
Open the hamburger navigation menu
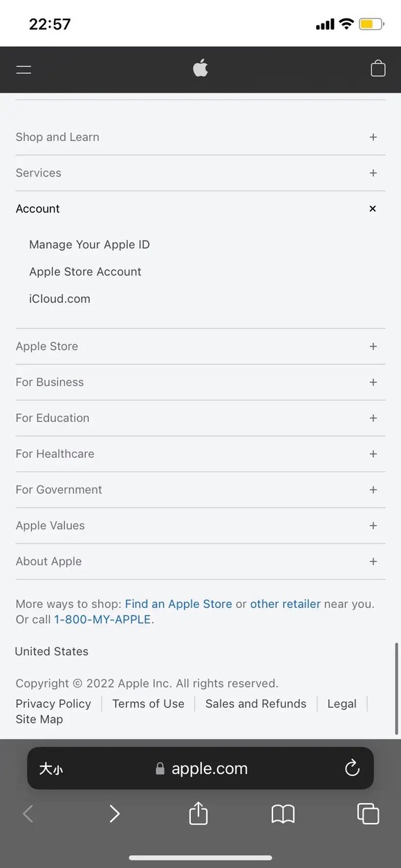pos(24,69)
